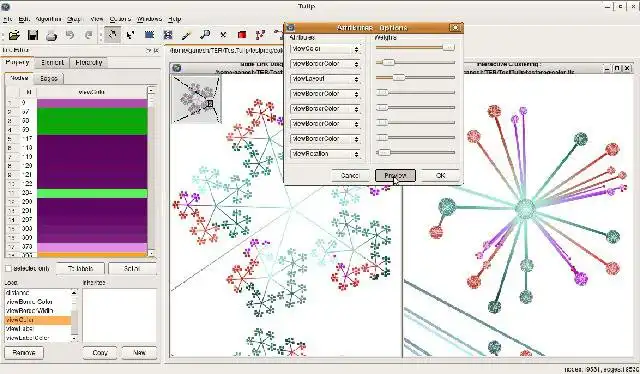The width and height of the screenshot is (640, 374).
Task: Switch to the Nodes tab
Action: coord(19,78)
